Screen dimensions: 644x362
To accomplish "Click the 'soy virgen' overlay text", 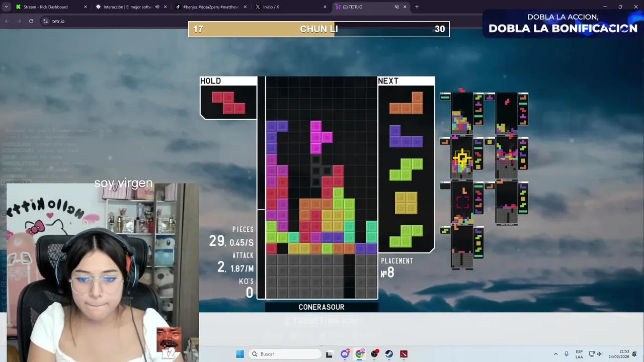I will (123, 183).
